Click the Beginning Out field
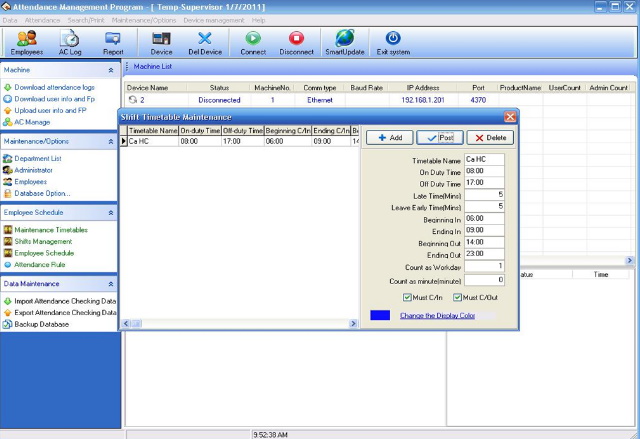 (484, 242)
